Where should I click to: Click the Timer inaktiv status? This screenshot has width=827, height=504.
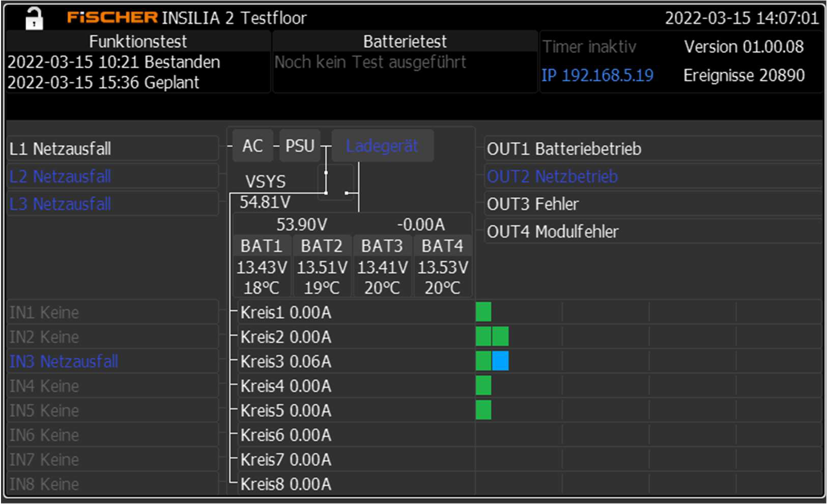point(589,47)
